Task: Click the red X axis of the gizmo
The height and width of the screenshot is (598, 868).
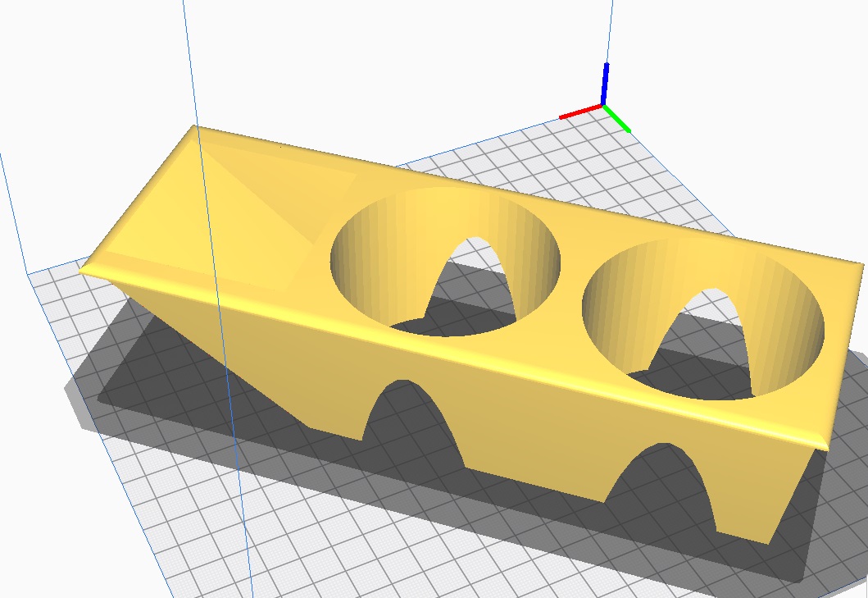Action: pos(580,112)
